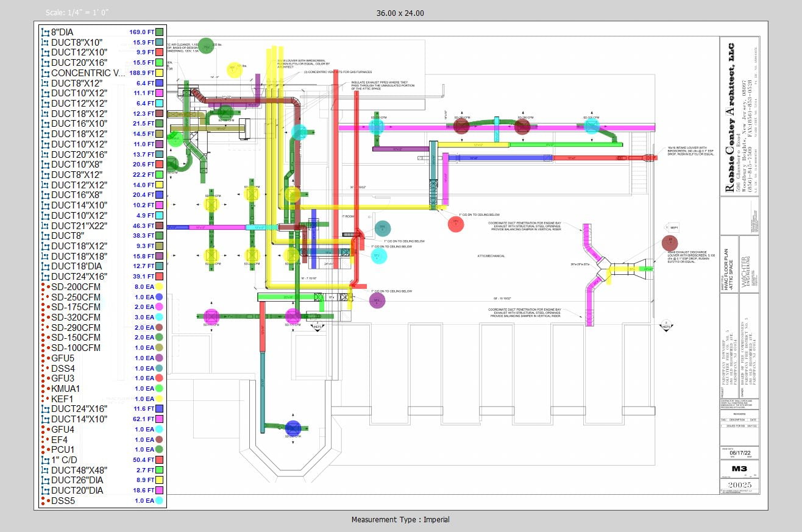Click the yellow CONCENTRIC V... color swatch
This screenshot has height=532, width=802.
[x=159, y=73]
